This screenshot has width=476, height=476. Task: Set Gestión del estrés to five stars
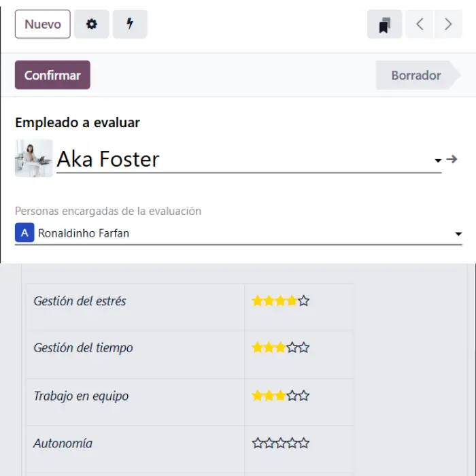point(304,301)
